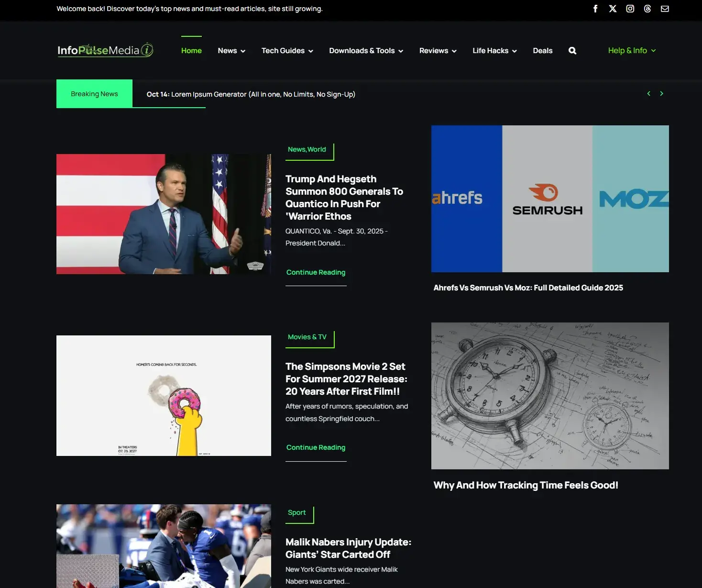Viewport: 702px width, 588px height.
Task: Click the Threads icon in the header
Action: 647,9
